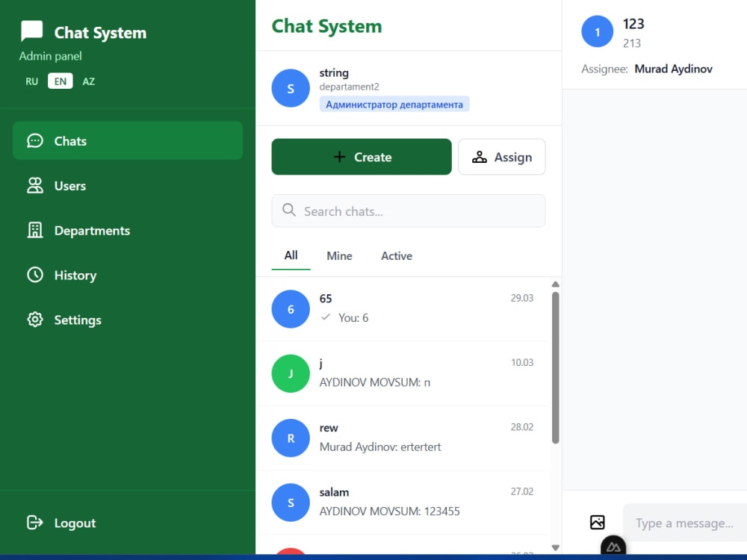Screen dimensions: 747x560
Task: Click the Departments building icon
Action: coord(35,230)
